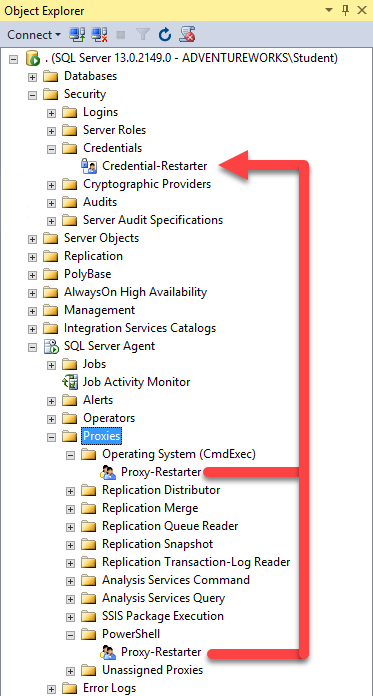Click the Stop toolbar button

[121, 35]
